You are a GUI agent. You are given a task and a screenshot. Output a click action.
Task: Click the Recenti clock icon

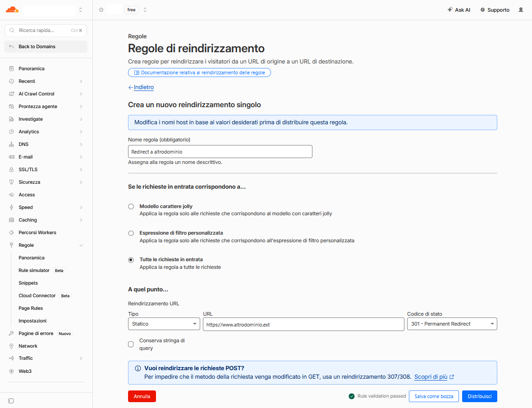pyautogui.click(x=12, y=82)
